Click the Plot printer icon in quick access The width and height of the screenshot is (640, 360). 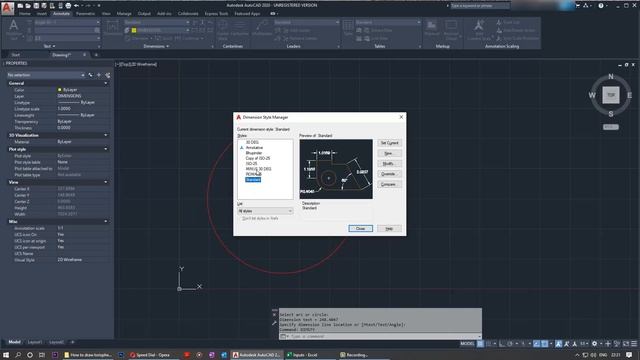click(68, 6)
